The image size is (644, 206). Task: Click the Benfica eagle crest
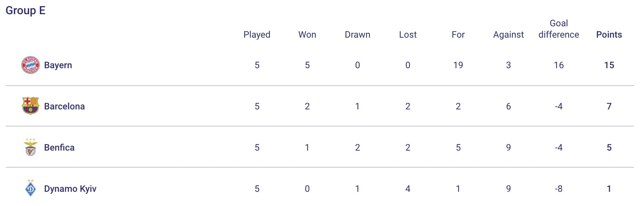(31, 147)
